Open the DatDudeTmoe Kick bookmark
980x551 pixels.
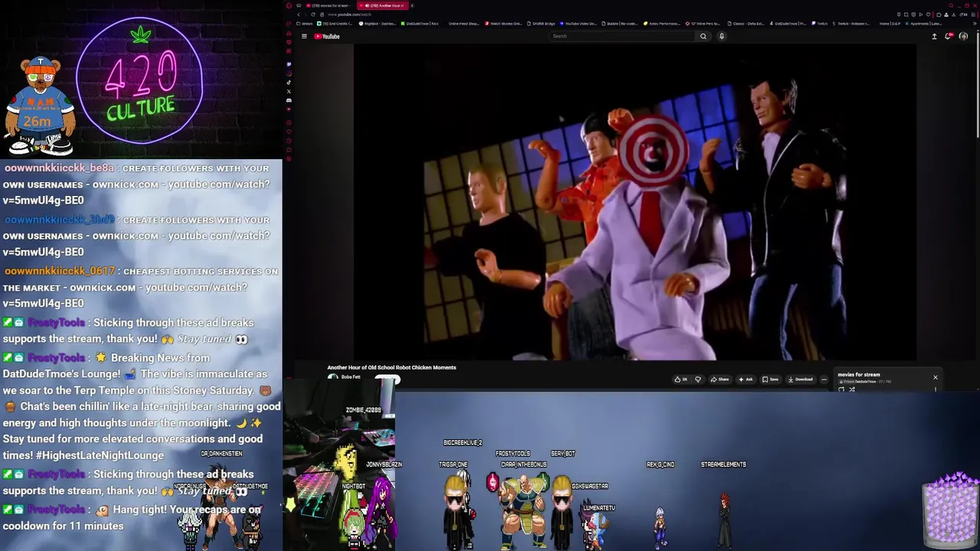point(420,24)
